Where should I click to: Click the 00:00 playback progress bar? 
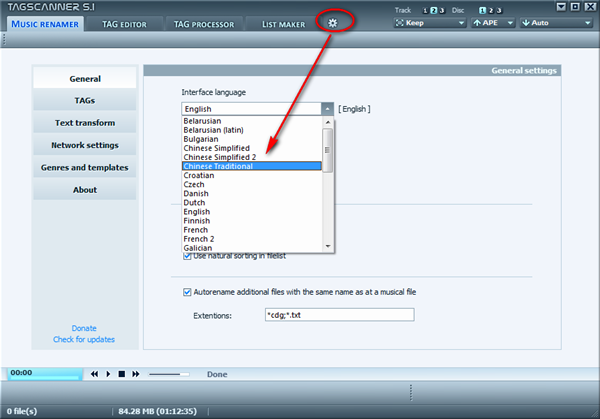click(45, 374)
